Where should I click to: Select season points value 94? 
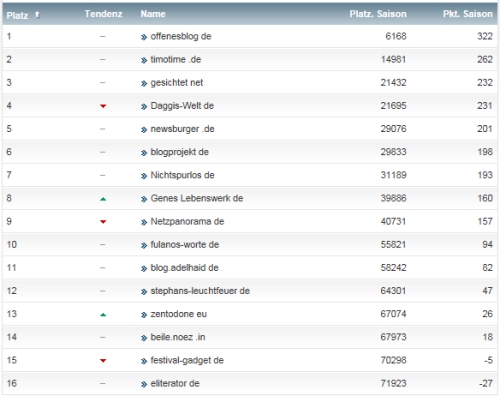pos(487,245)
